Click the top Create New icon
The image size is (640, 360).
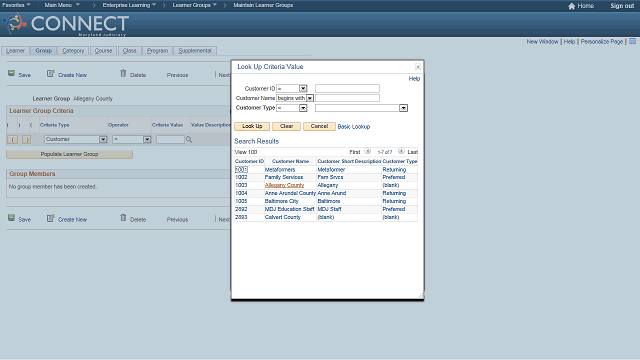click(50, 73)
